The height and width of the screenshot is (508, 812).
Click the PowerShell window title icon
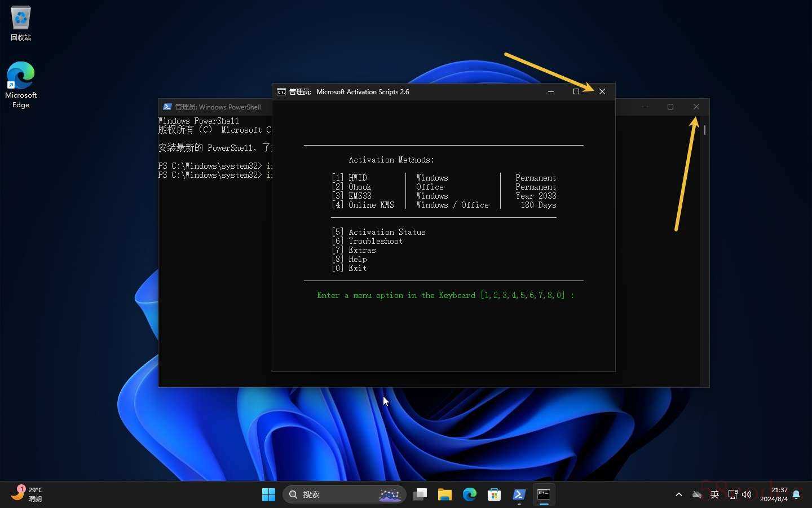coord(167,107)
